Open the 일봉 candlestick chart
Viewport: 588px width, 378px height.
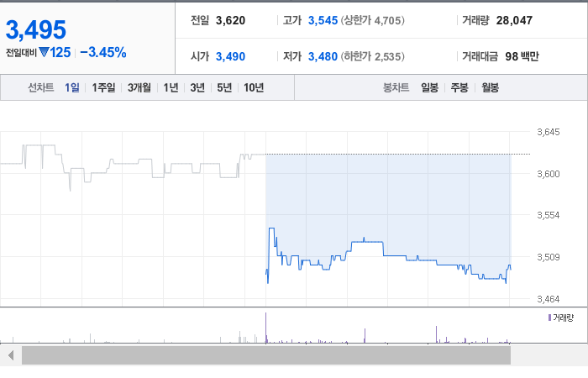pos(430,87)
